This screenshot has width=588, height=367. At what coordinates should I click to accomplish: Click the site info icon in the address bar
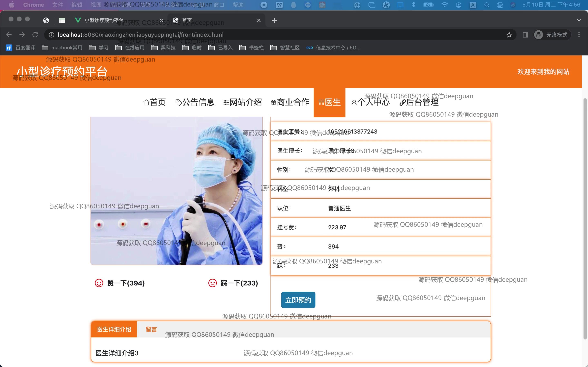coord(51,35)
